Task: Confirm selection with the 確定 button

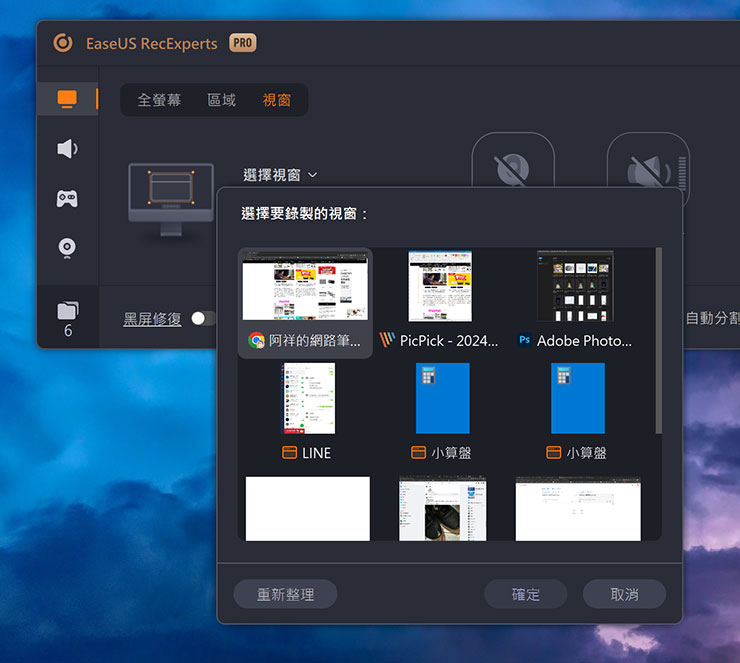Action: pyautogui.click(x=526, y=594)
